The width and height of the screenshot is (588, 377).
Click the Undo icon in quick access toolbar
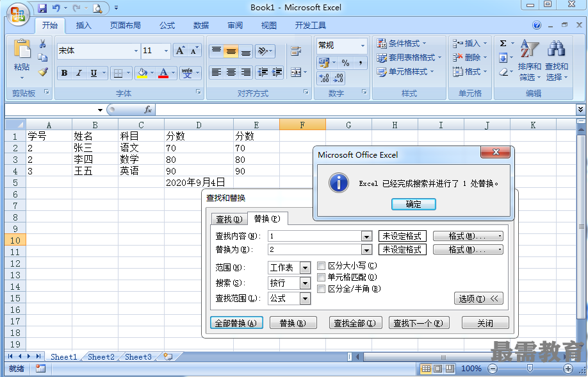coord(56,8)
